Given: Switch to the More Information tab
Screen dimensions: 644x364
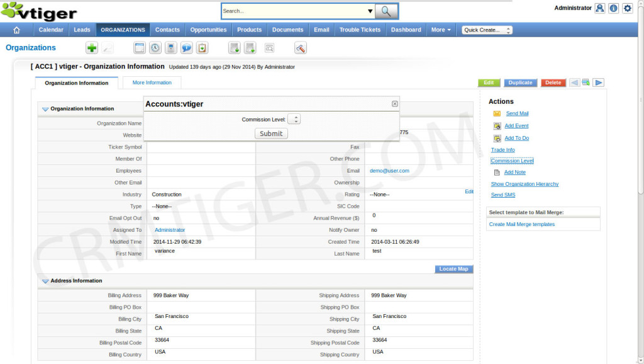Looking at the screenshot, I should coord(152,82).
